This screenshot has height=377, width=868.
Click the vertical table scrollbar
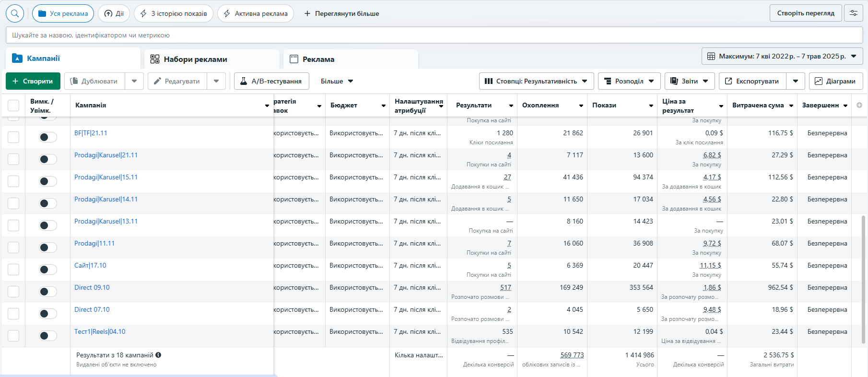[x=864, y=279]
